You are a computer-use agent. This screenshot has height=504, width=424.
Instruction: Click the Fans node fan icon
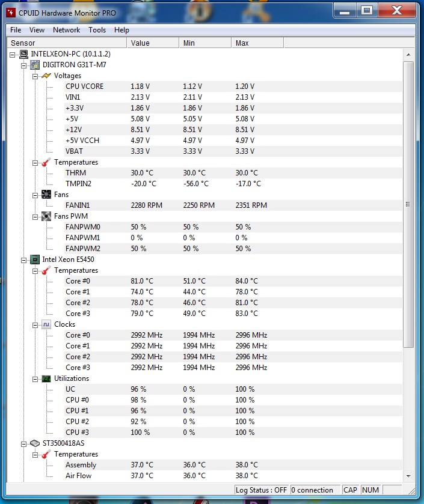point(46,195)
